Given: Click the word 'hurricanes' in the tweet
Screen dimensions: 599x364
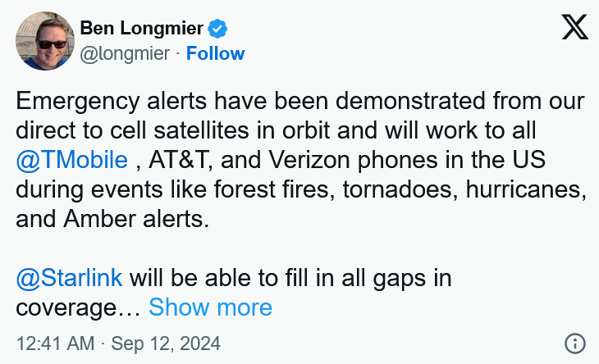Looking at the screenshot, I should coord(523,189).
